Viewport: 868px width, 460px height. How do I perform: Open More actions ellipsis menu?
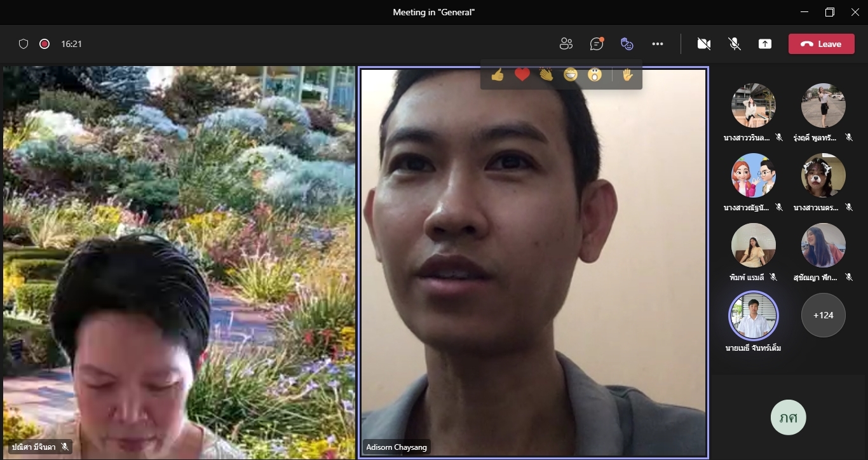coord(658,44)
